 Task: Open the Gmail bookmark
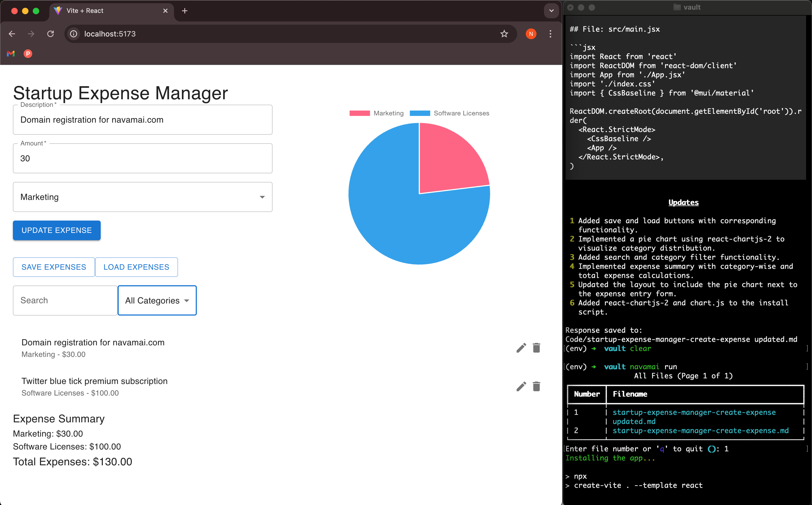11,53
